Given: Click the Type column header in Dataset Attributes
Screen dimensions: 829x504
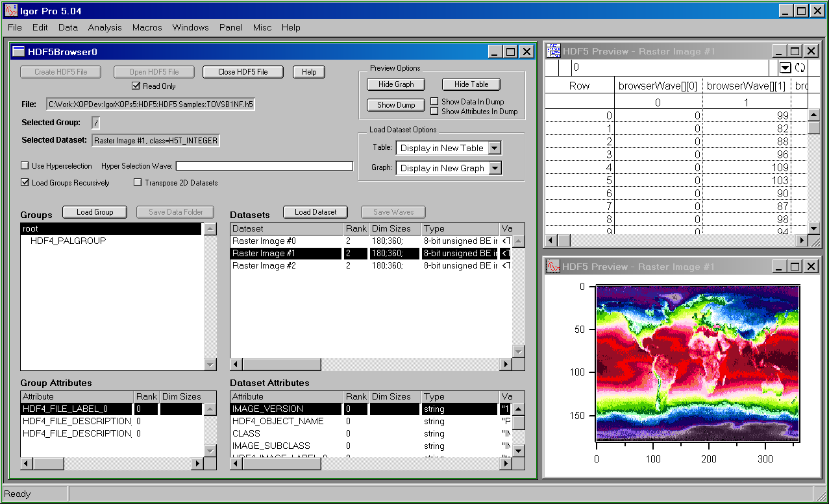Looking at the screenshot, I should click(x=460, y=396).
